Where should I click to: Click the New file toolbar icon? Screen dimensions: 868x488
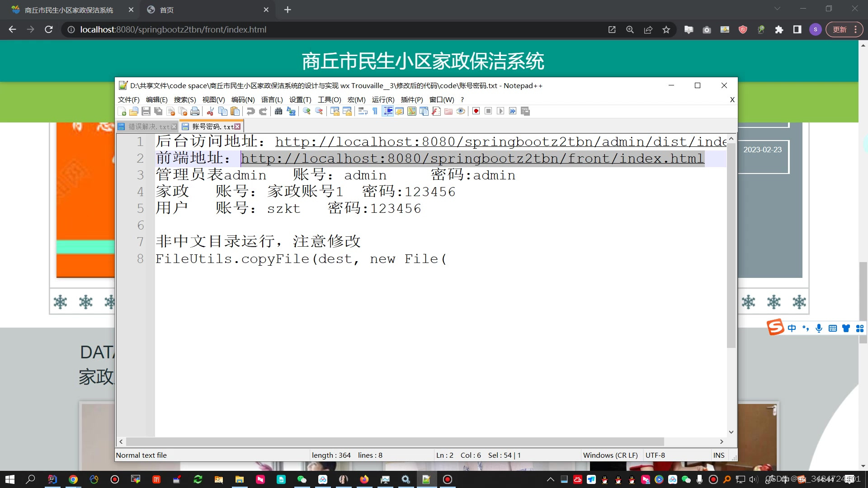pyautogui.click(x=122, y=111)
